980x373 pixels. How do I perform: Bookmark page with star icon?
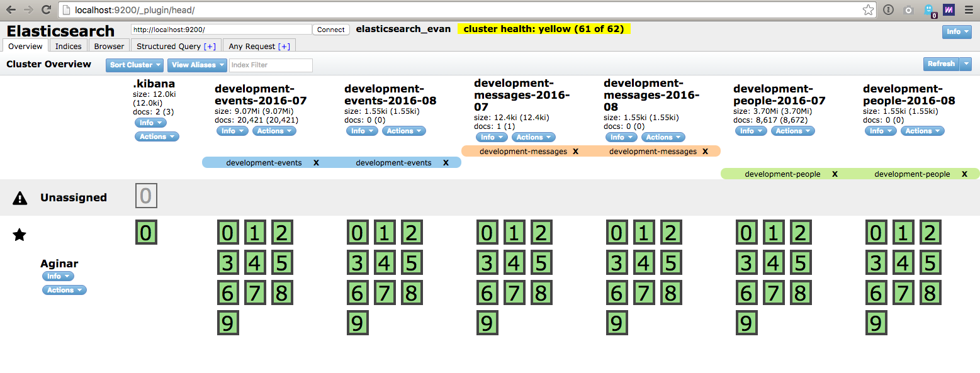(x=868, y=9)
